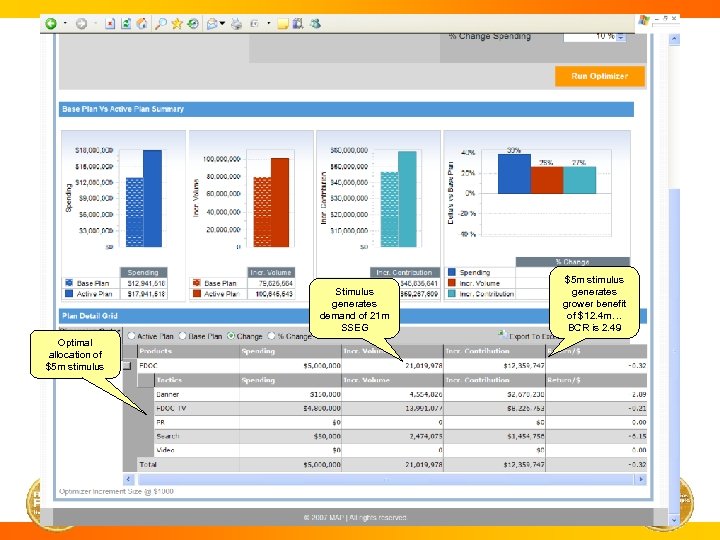This screenshot has height=540, width=720.
Task: Click the Excel icon beside Export
Action: (503, 335)
